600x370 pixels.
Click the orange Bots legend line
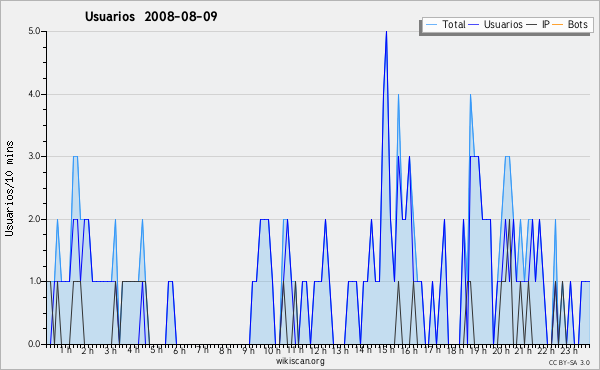[x=559, y=25]
